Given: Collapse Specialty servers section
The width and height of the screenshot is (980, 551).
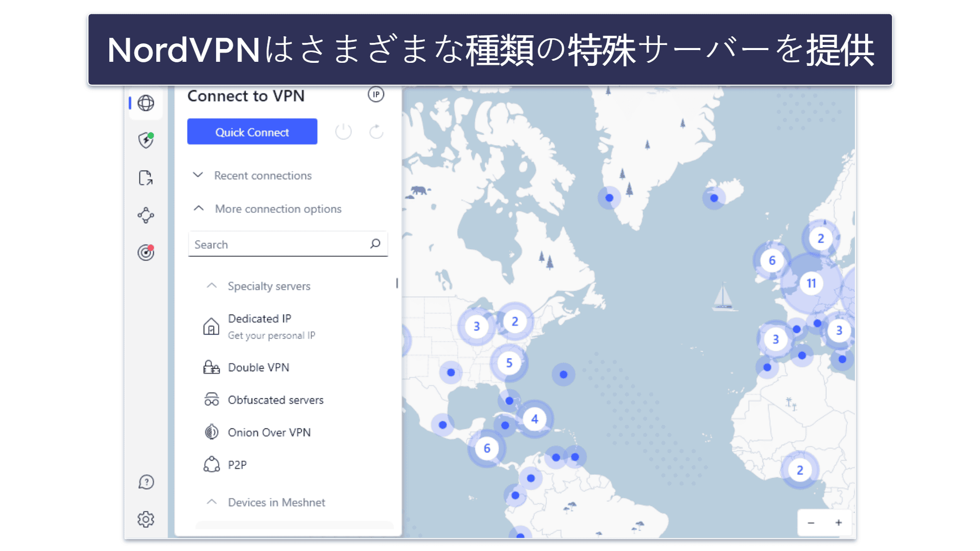Looking at the screenshot, I should [x=258, y=286].
